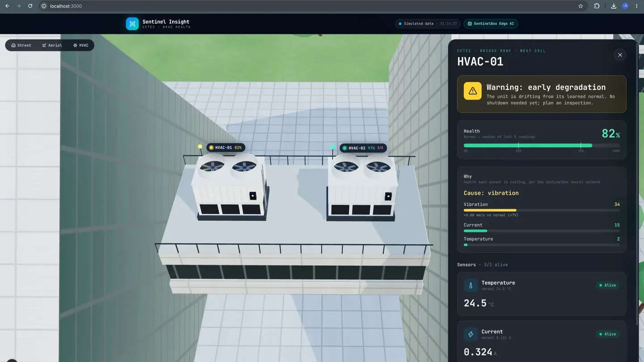Click the HVAC-01 panel title
This screenshot has height=362, width=644.
click(480, 62)
